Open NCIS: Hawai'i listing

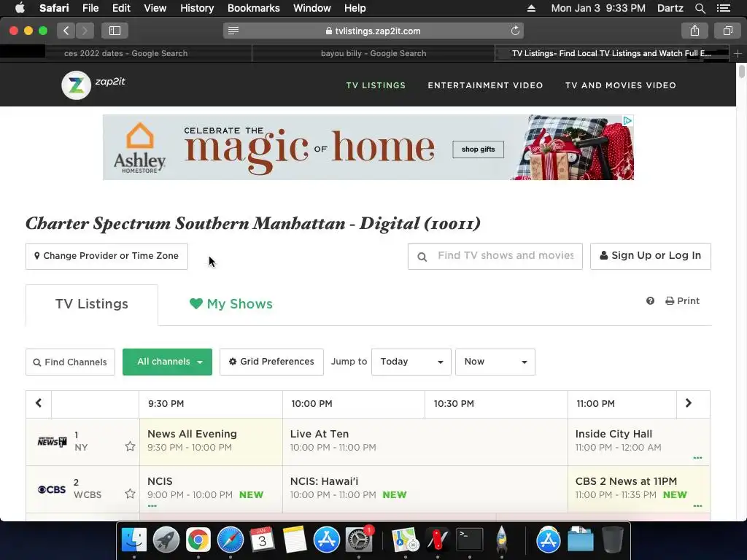click(x=425, y=489)
